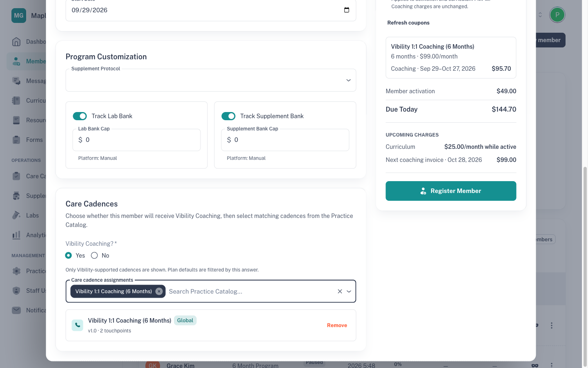Click the phone icon on cadence card
The height and width of the screenshot is (368, 588).
point(77,325)
